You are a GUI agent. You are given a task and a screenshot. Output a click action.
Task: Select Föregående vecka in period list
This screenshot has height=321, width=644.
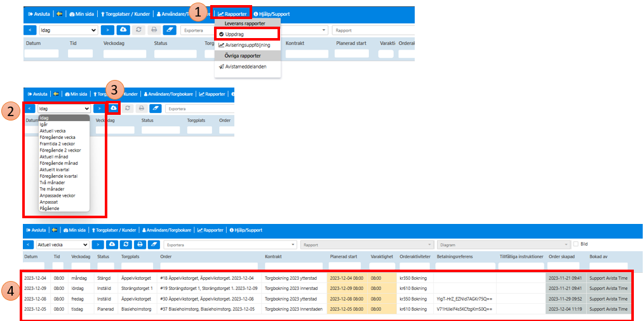pos(58,137)
